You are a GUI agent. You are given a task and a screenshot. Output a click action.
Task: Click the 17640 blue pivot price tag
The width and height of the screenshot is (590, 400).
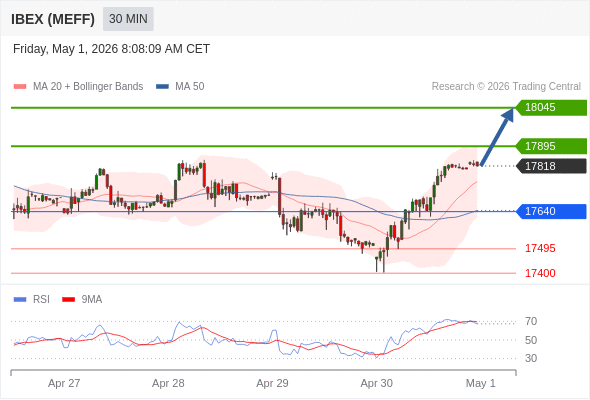coord(551,211)
